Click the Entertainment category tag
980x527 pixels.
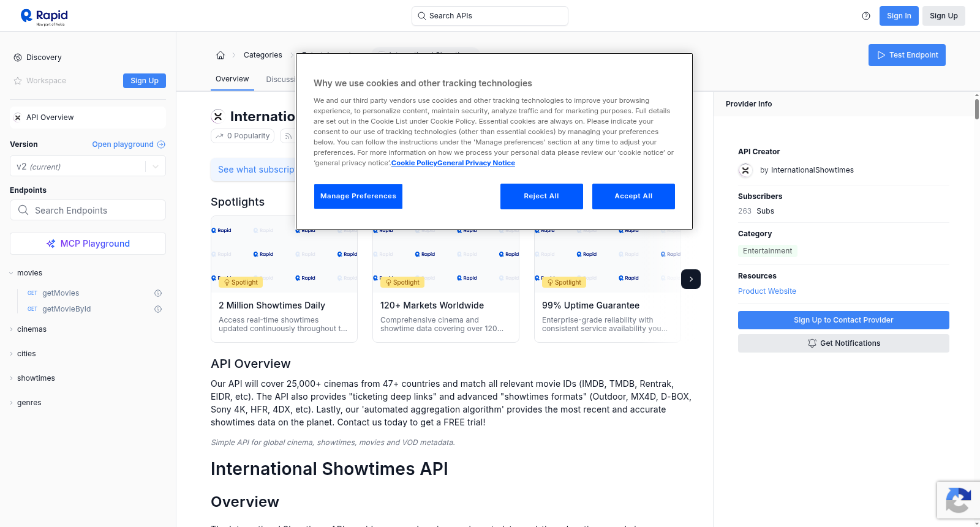[767, 251]
